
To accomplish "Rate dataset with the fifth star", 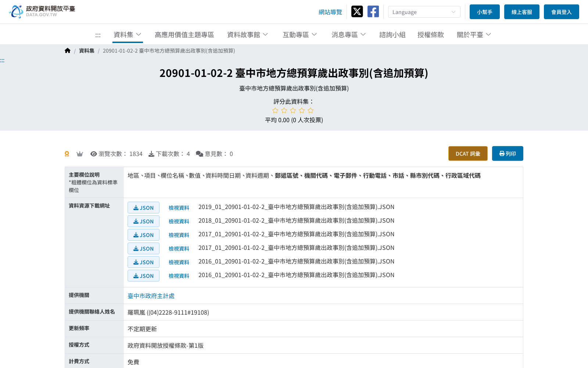I will 311,110.
